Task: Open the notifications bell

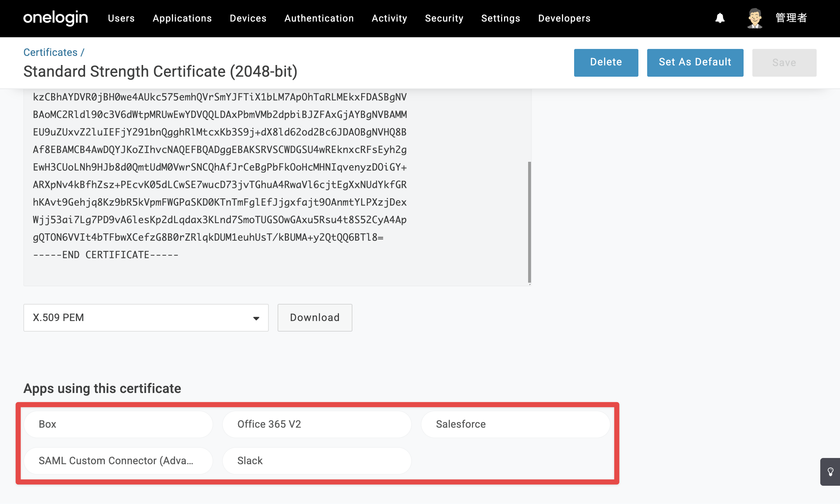Action: tap(720, 18)
